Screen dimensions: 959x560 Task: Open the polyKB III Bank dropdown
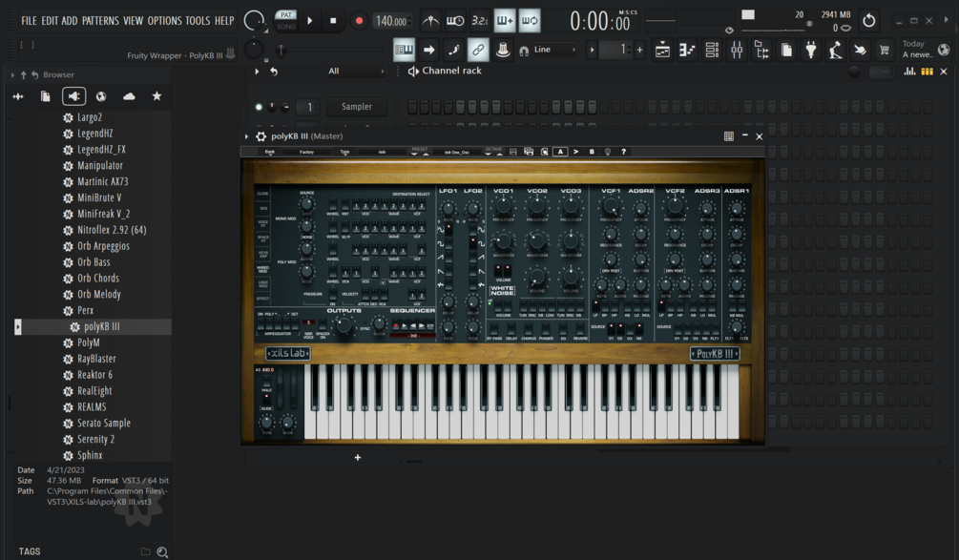(270, 152)
